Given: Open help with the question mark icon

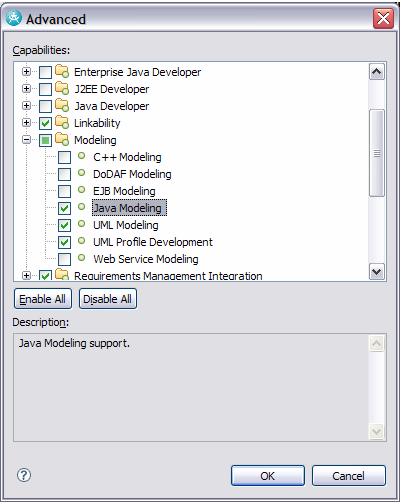Looking at the screenshot, I should (x=24, y=475).
